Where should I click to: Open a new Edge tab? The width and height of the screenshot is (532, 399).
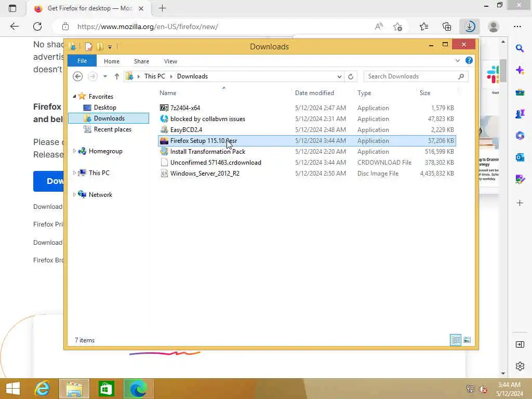click(162, 8)
